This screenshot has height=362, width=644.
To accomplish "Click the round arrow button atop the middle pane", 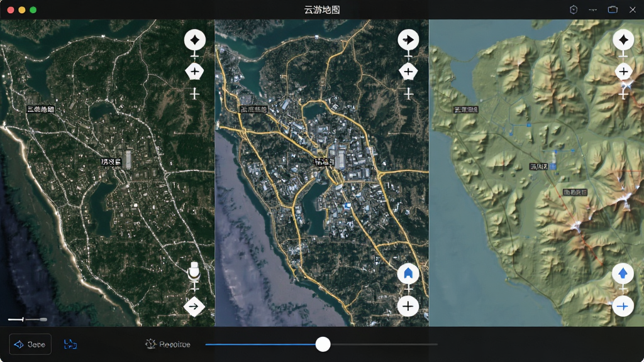I will [x=408, y=40].
